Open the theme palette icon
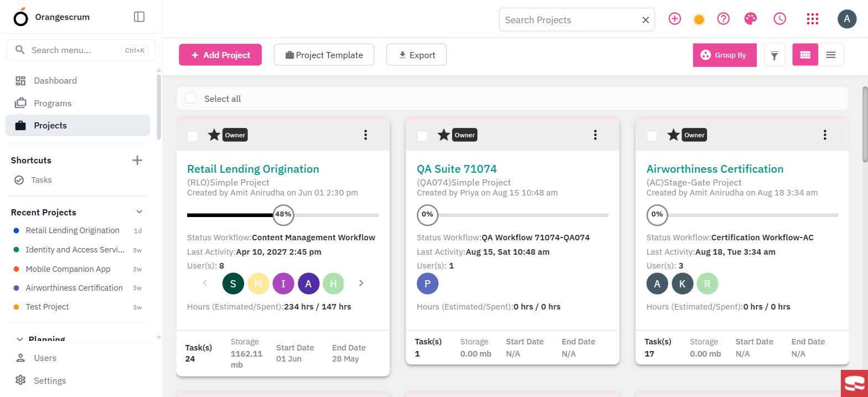The image size is (868, 397). pos(751,19)
